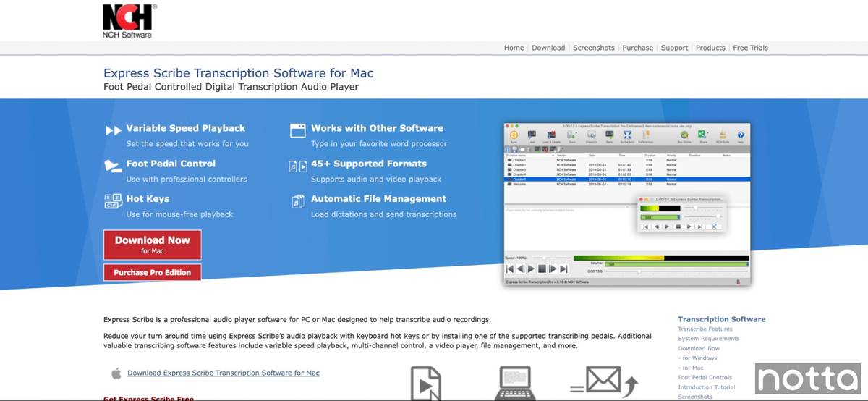
Task: Click the 45+ Supported Formats media icon
Action: tap(298, 166)
